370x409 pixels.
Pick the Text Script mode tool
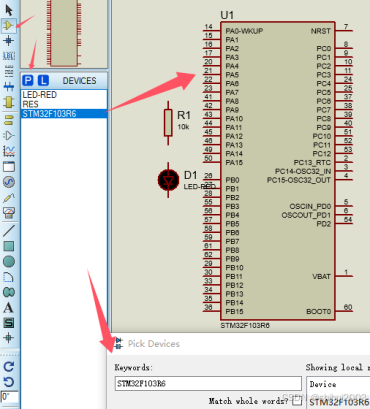tap(9, 71)
